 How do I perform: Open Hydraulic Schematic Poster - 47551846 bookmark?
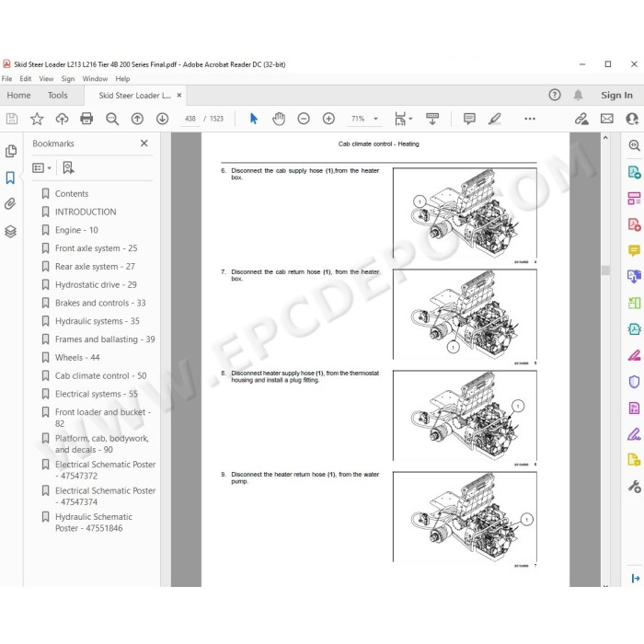click(94, 523)
